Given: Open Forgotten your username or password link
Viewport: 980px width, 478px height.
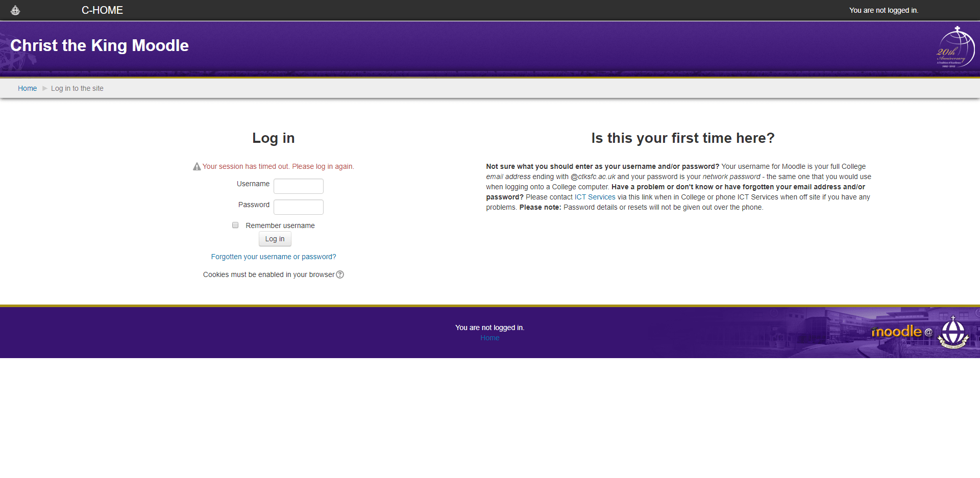Looking at the screenshot, I should [274, 257].
